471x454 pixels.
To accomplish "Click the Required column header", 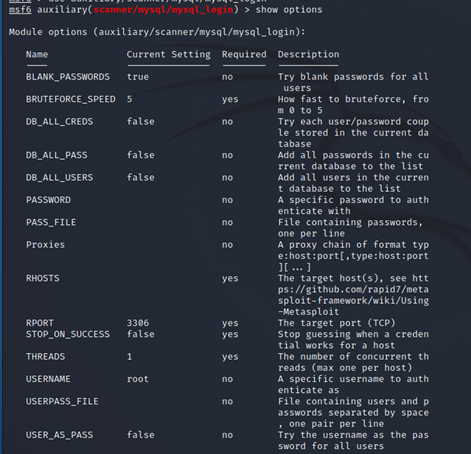I will 244,54.
